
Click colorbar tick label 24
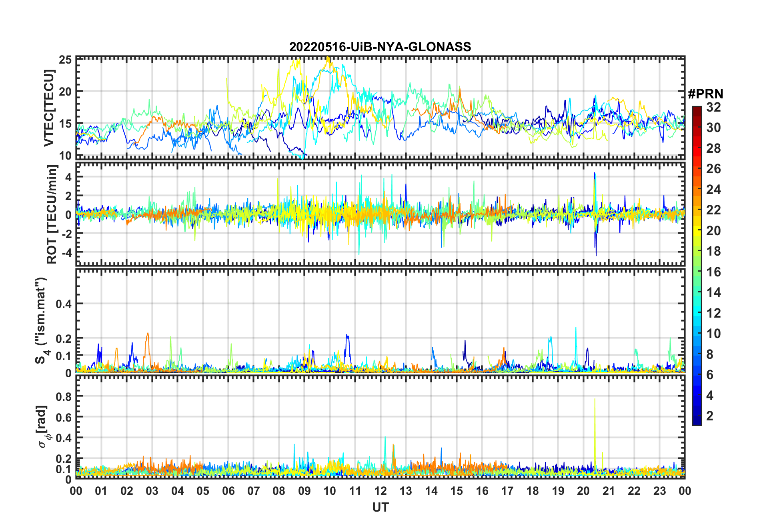[x=713, y=190]
